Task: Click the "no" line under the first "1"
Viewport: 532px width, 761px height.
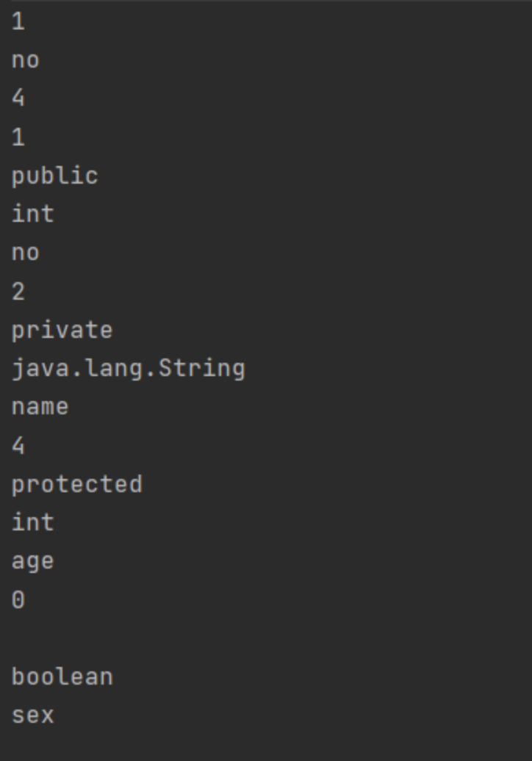Action: coord(25,60)
